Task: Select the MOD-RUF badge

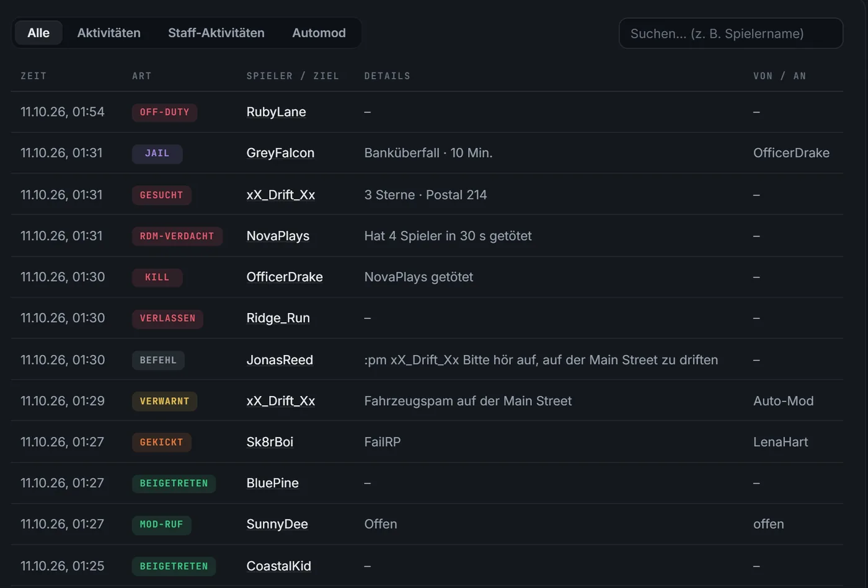Action: [x=161, y=525]
